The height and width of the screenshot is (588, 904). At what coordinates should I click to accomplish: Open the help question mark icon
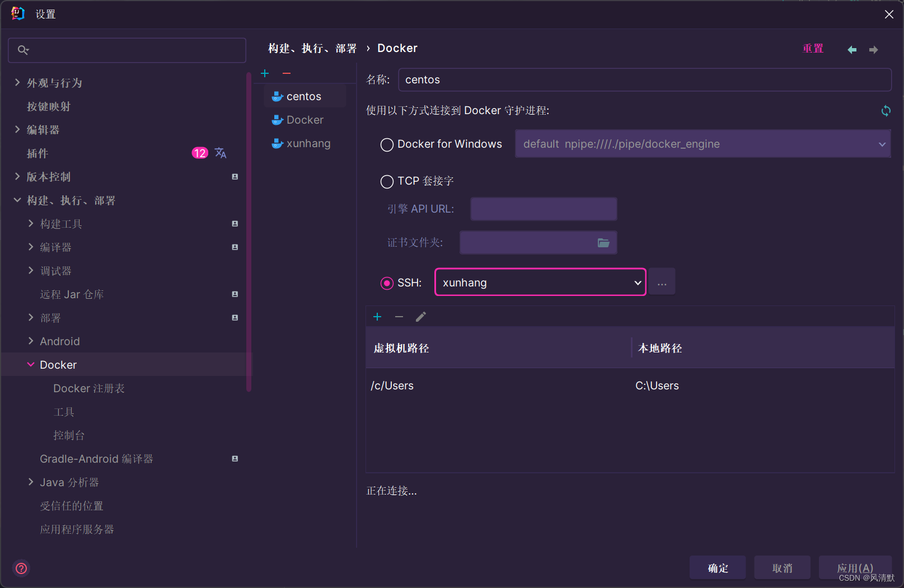point(21,568)
